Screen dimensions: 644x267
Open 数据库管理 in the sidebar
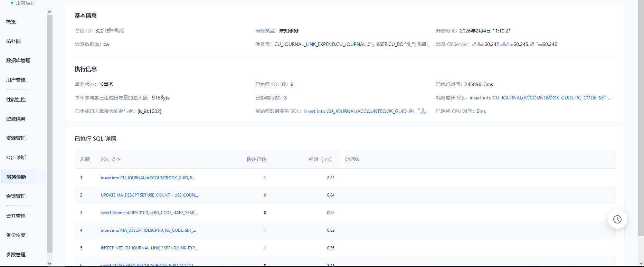[x=18, y=60]
